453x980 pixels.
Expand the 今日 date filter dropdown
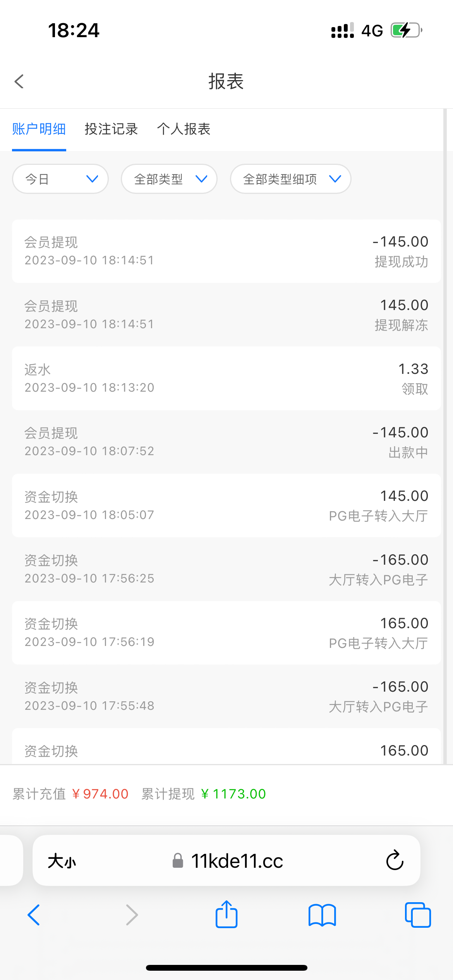[x=60, y=179]
